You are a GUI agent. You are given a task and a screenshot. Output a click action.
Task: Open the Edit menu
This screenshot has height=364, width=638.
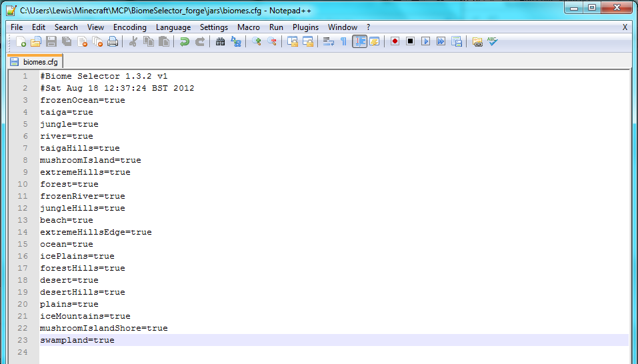pyautogui.click(x=39, y=27)
